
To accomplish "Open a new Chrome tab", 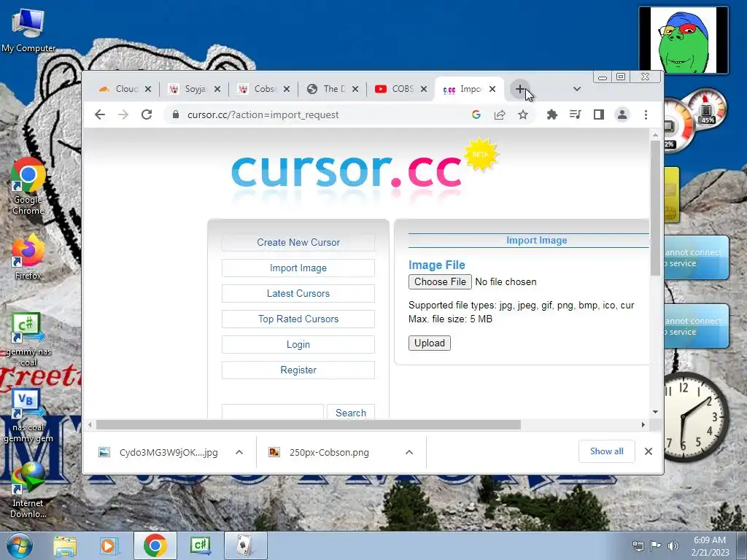I will click(519, 89).
